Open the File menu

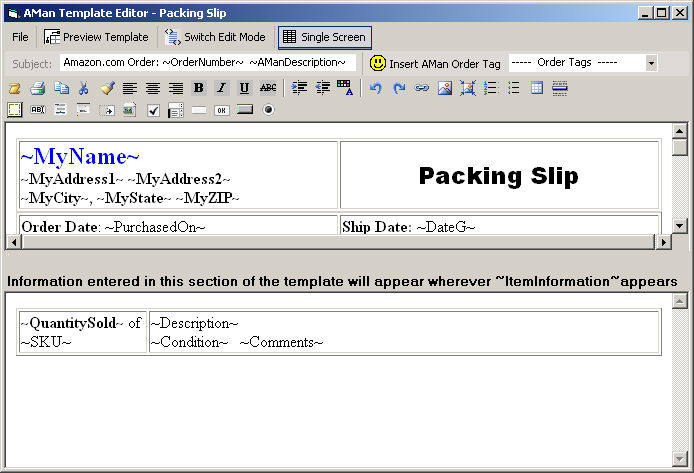tap(20, 37)
